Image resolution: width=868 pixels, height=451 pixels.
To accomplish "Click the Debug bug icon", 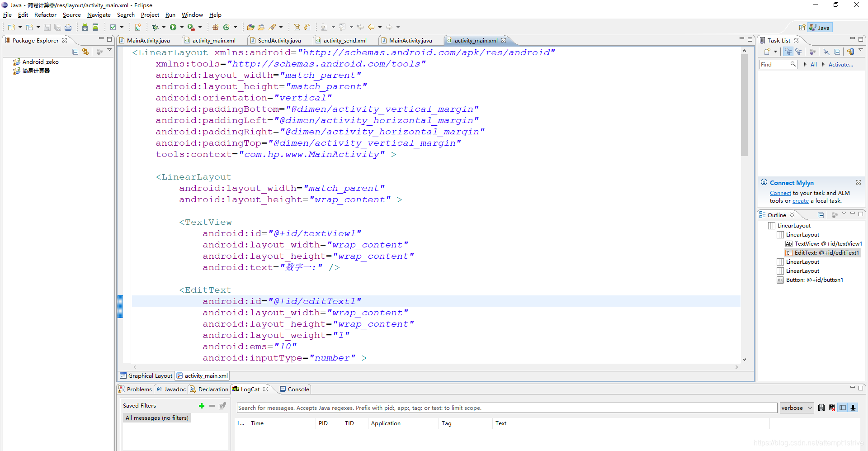I will point(155,27).
